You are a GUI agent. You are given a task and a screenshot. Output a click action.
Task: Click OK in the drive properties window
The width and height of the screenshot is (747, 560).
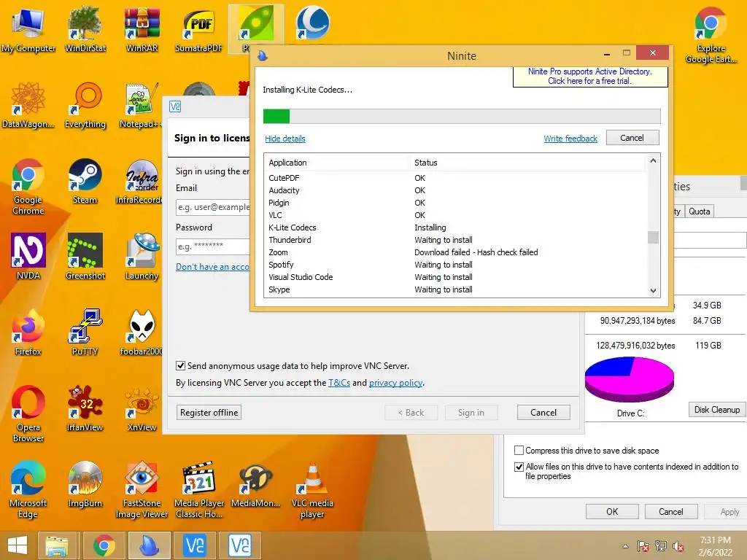coord(612,511)
